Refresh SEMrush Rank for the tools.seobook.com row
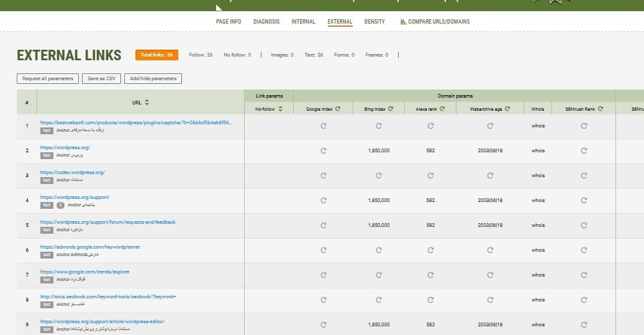Image resolution: width=644 pixels, height=335 pixels. pyautogui.click(x=584, y=300)
